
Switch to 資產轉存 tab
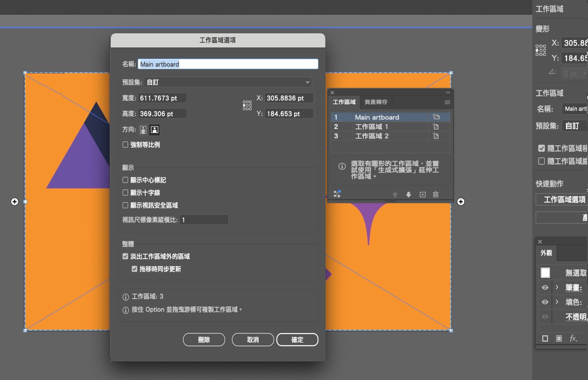point(376,102)
